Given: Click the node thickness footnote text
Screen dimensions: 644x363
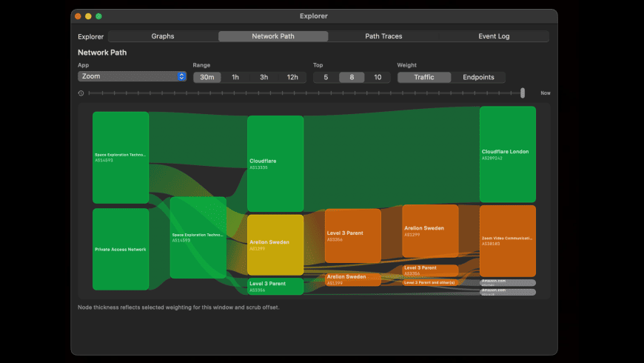Looking at the screenshot, I should [x=178, y=307].
